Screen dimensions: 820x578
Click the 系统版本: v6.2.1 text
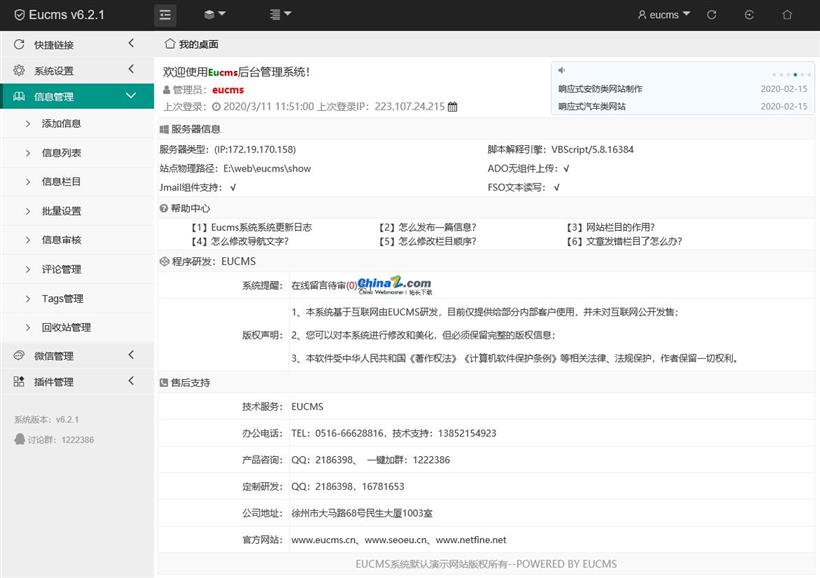click(x=47, y=420)
